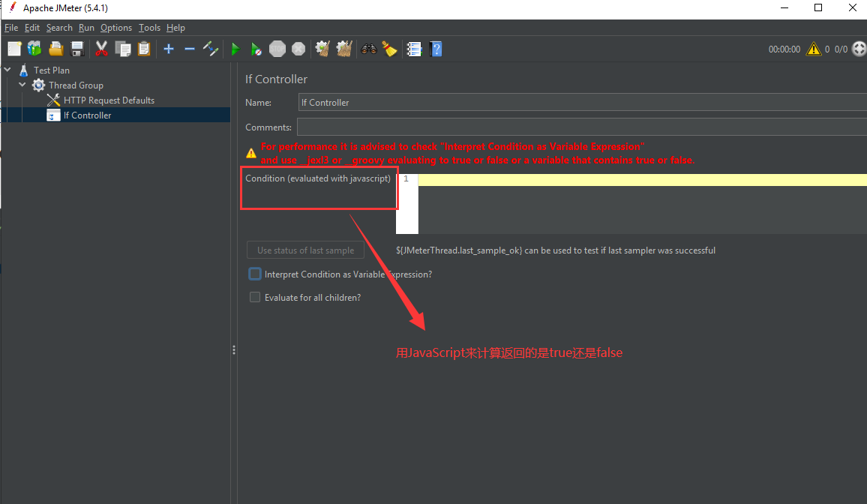
Task: Save the test plan with floppy icon
Action: pos(77,49)
